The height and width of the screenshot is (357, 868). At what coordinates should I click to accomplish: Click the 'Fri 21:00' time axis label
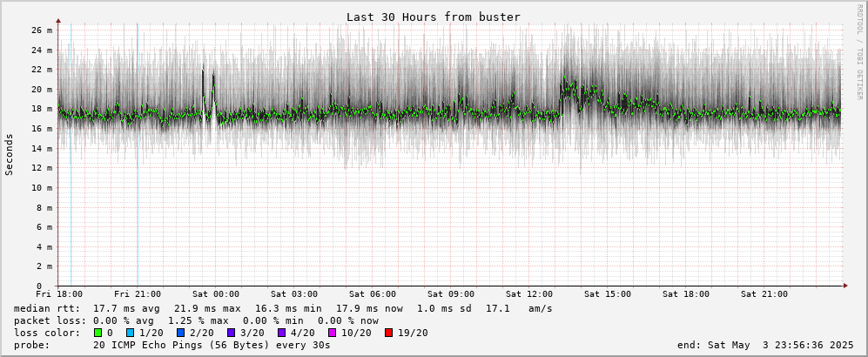(138, 294)
